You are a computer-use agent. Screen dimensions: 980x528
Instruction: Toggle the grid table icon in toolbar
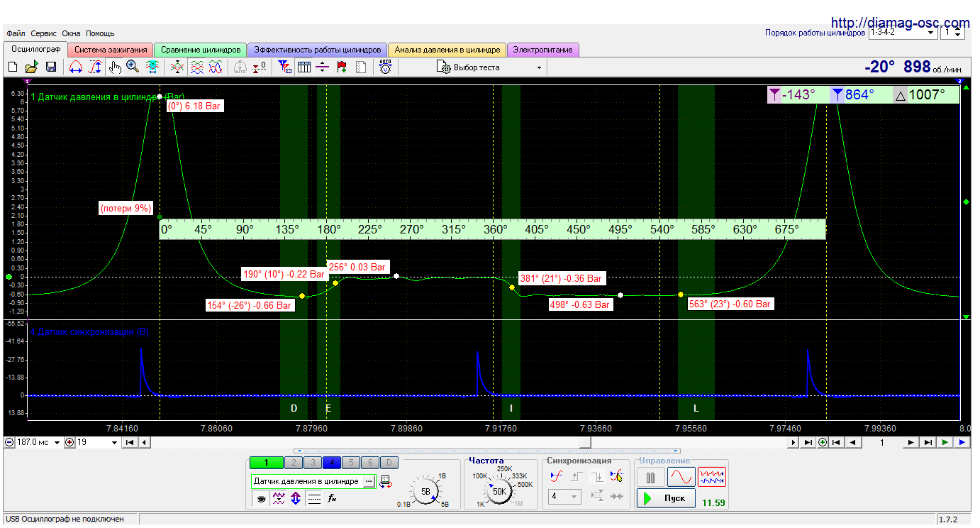304,67
